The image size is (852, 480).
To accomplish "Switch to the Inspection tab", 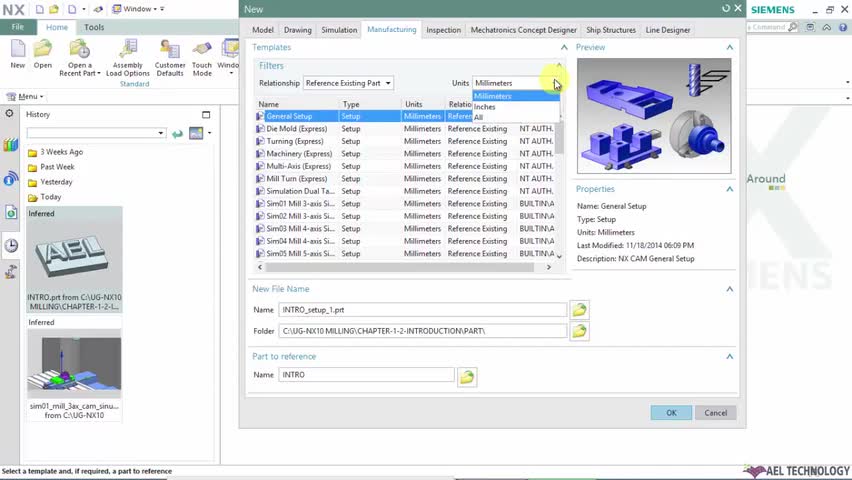I will point(443,30).
